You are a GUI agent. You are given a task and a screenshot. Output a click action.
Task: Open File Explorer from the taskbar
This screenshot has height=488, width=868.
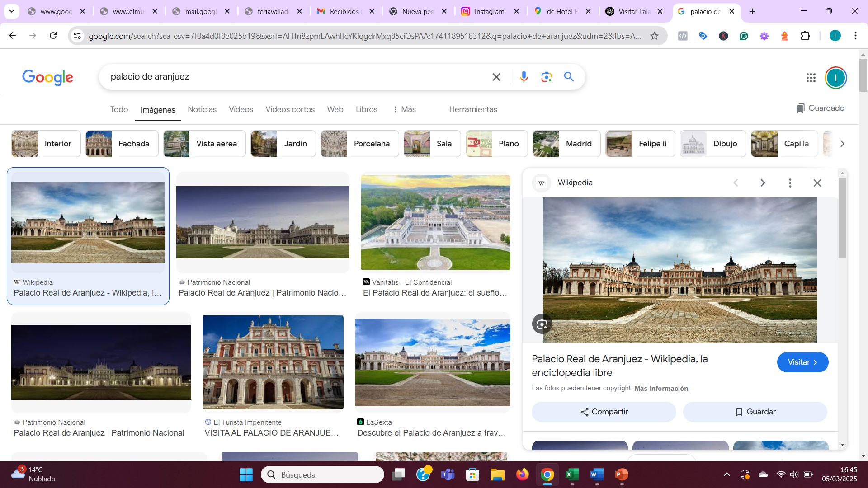(497, 474)
